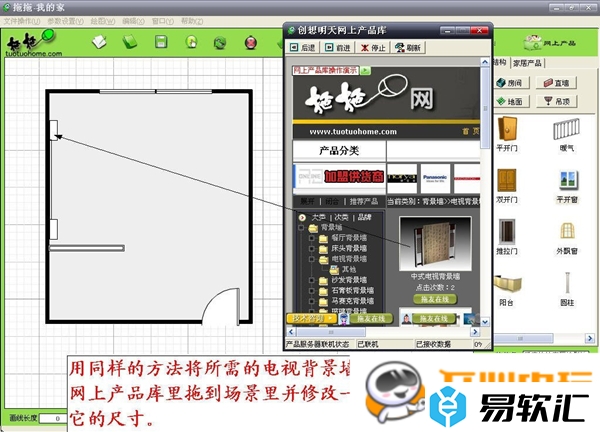Click the 展开 expand-all link
Screen dimensions: 600x432
(307, 201)
